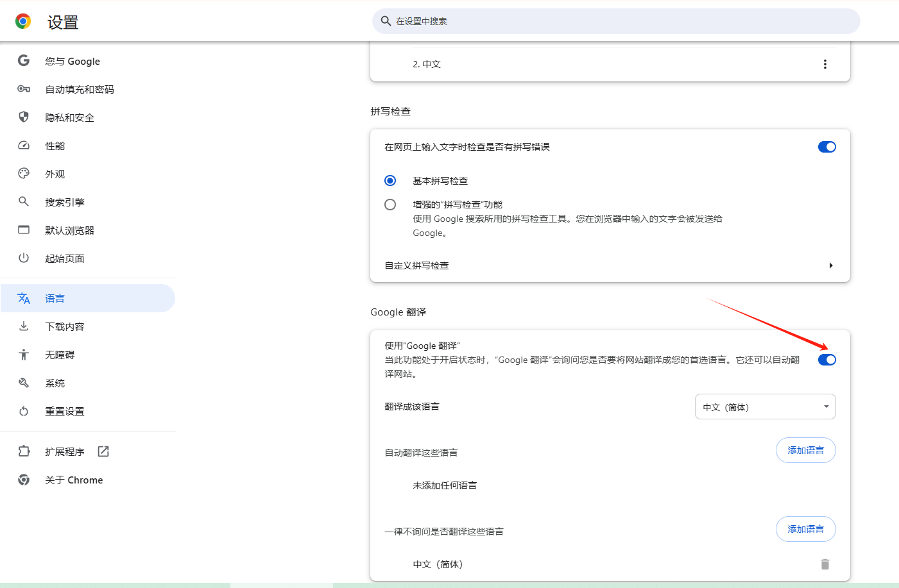Click the wrench icon for system

coord(24,382)
